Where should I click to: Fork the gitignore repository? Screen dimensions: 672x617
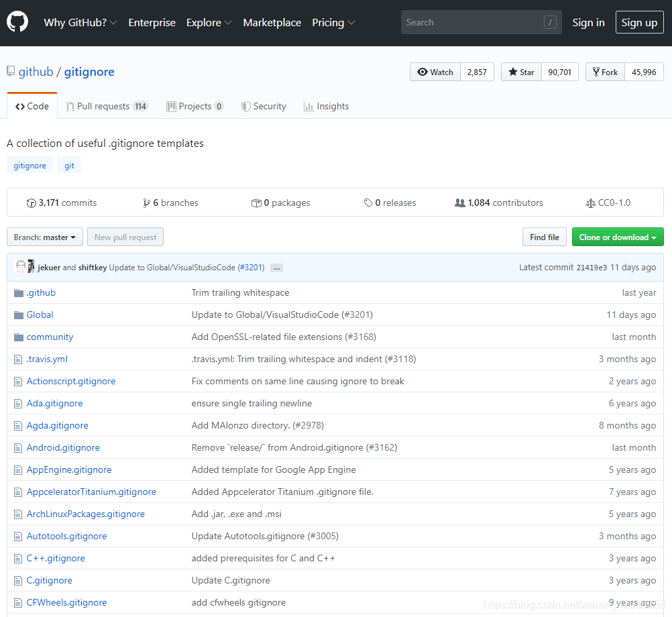[605, 72]
